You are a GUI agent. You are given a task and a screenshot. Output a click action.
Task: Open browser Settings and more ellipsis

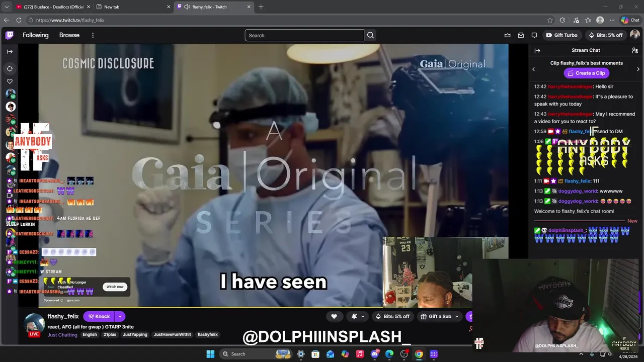(612, 20)
